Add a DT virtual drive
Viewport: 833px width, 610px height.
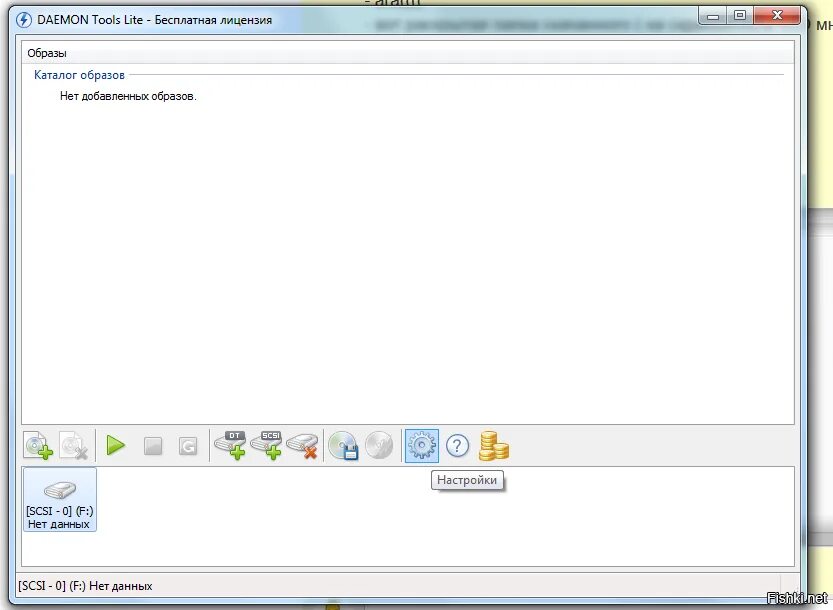point(230,445)
